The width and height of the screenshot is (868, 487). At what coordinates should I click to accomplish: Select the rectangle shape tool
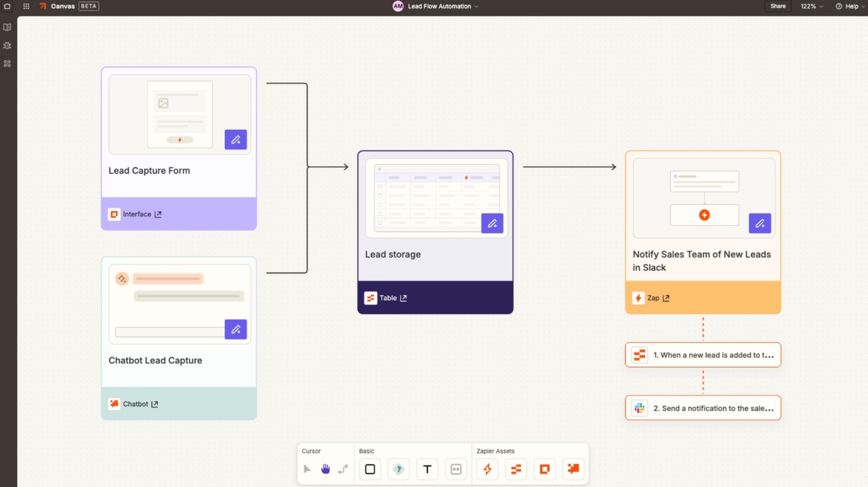point(370,469)
